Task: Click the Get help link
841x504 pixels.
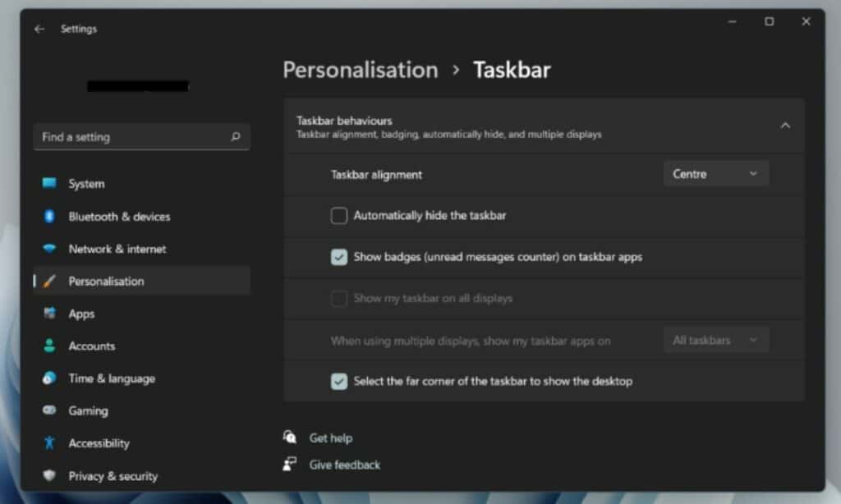Action: 331,438
